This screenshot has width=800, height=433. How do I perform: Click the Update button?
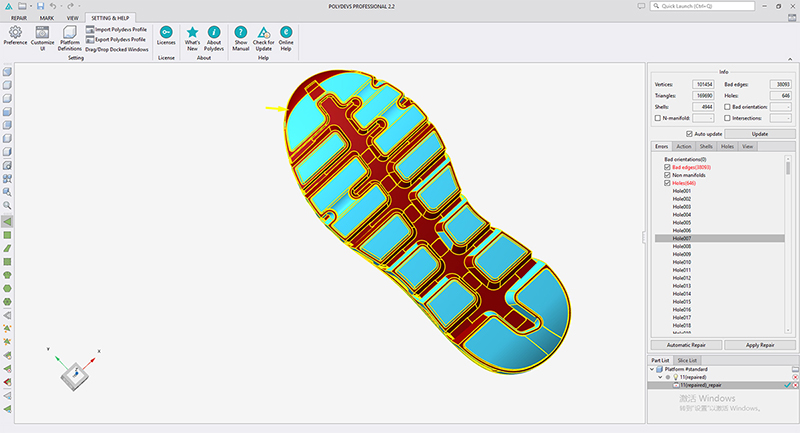760,134
